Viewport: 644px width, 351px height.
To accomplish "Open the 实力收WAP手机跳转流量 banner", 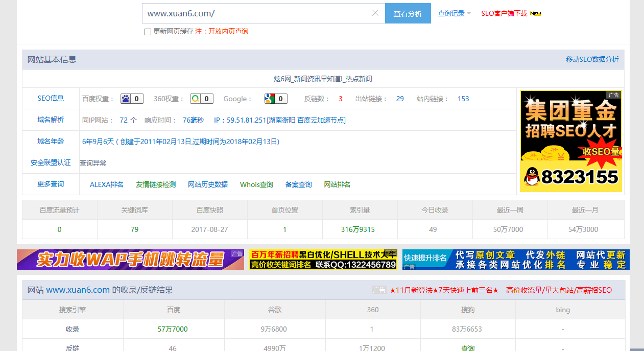I will (130, 260).
